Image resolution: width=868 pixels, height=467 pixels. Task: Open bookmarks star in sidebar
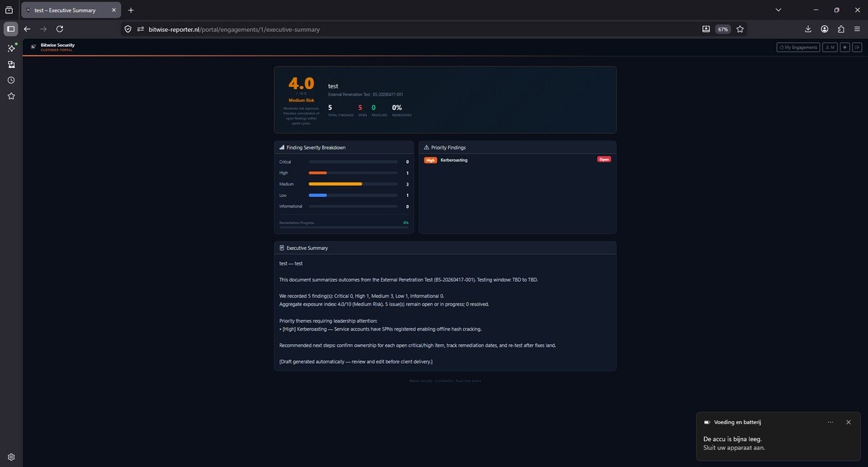click(x=11, y=96)
